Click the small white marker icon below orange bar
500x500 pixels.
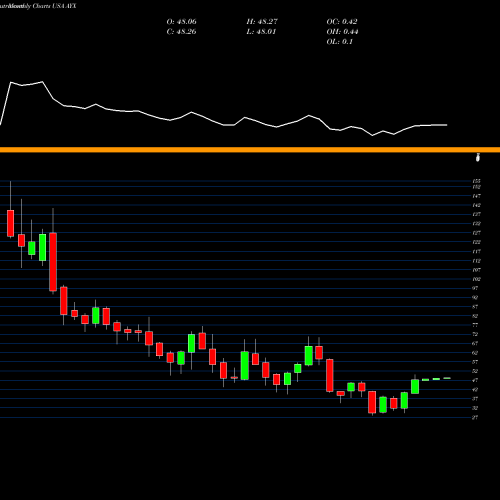(478, 158)
